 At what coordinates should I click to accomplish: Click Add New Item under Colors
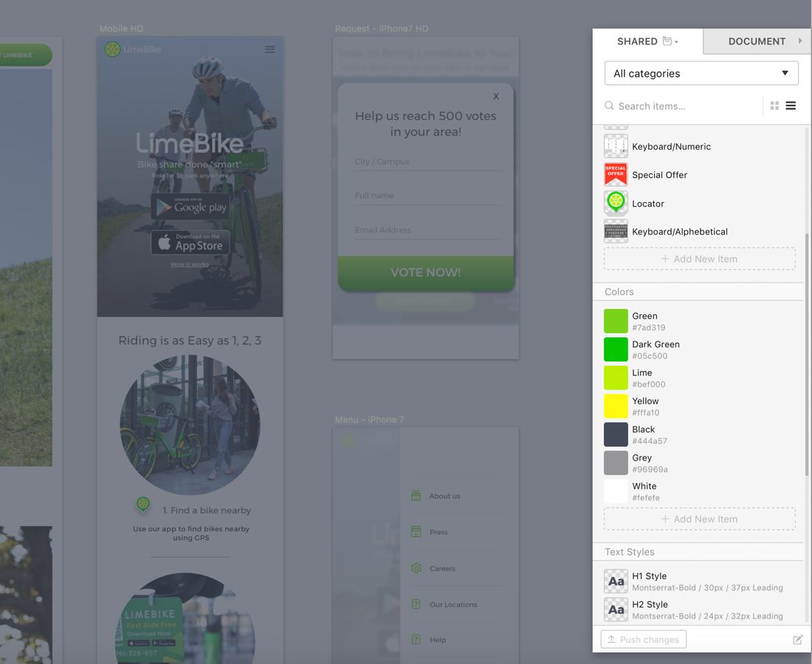[x=700, y=519]
